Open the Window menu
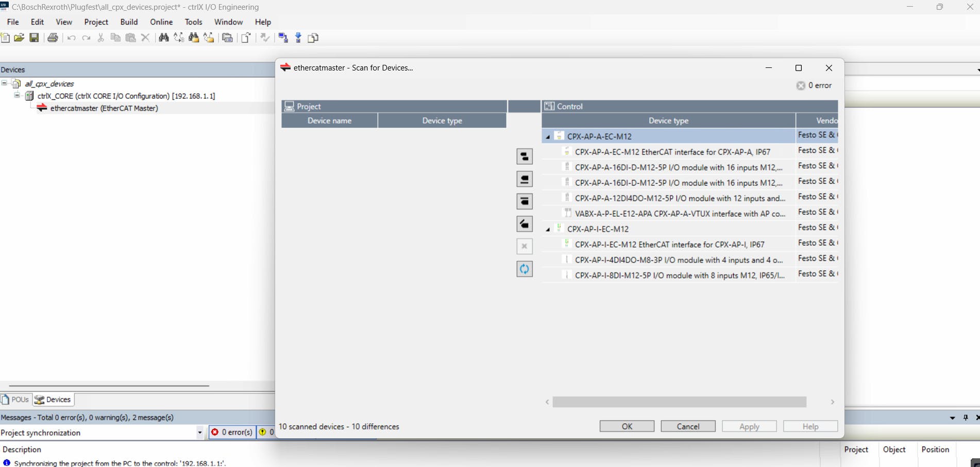The height and width of the screenshot is (467, 980). tap(228, 22)
